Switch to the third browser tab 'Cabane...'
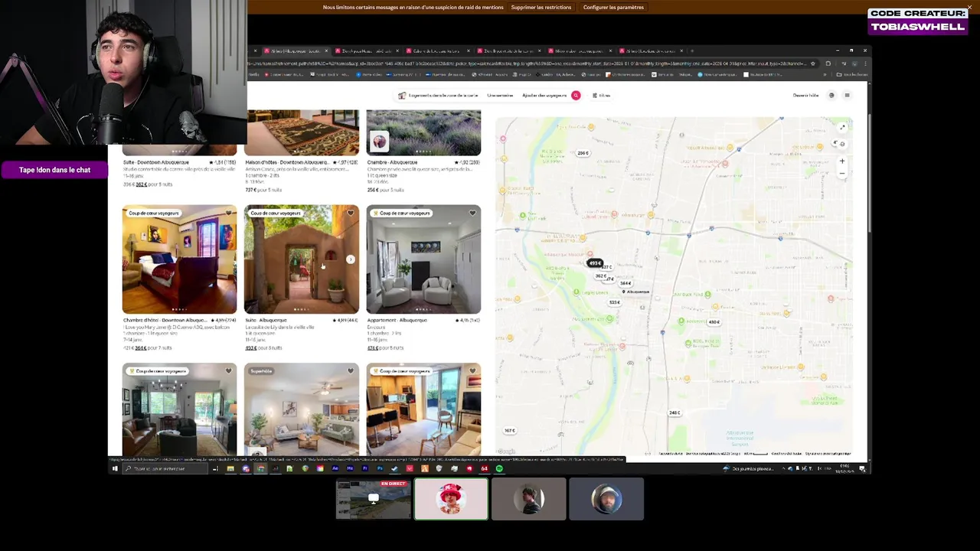 point(437,51)
